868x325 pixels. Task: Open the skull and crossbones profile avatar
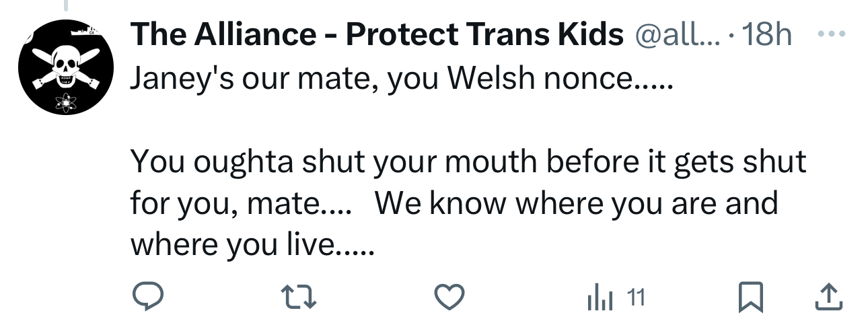[x=65, y=67]
